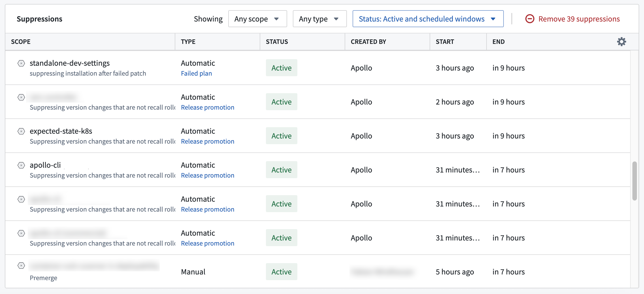Image resolution: width=644 pixels, height=294 pixels.
Task: Click the standalone-dev-settings row entity icon
Action: [x=21, y=63]
